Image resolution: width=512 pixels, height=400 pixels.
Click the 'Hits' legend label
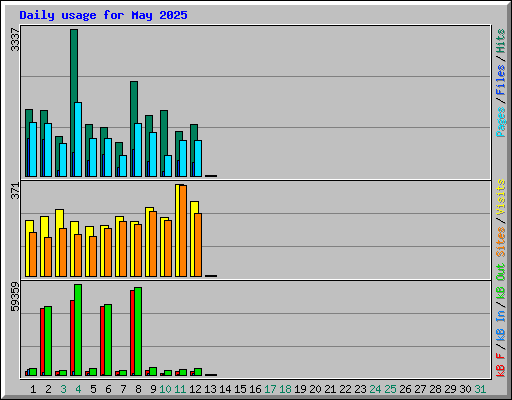click(x=500, y=41)
